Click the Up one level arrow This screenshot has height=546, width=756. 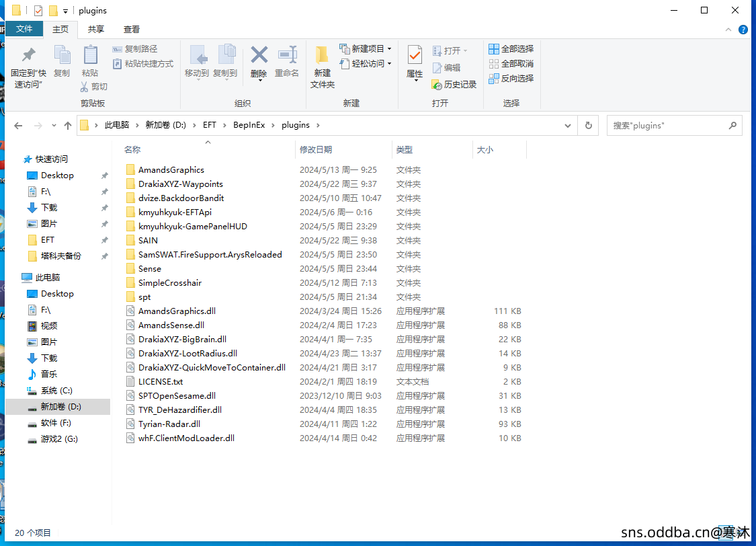[x=68, y=126]
